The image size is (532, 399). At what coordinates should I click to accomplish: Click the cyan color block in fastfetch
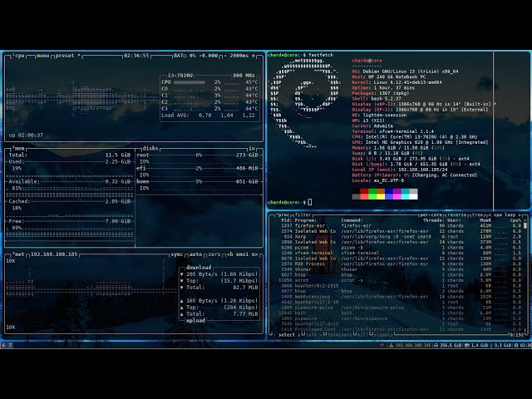pyautogui.click(x=405, y=191)
